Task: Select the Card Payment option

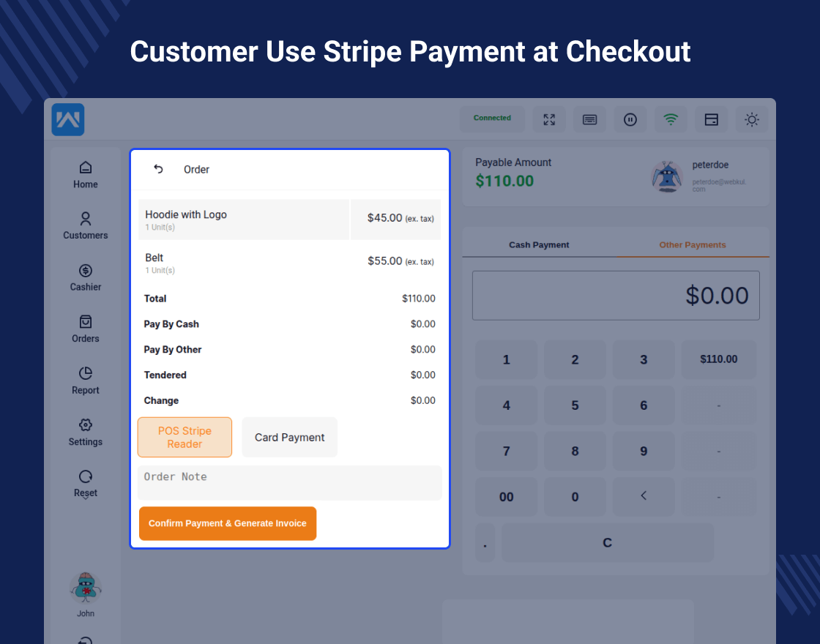Action: tap(290, 438)
